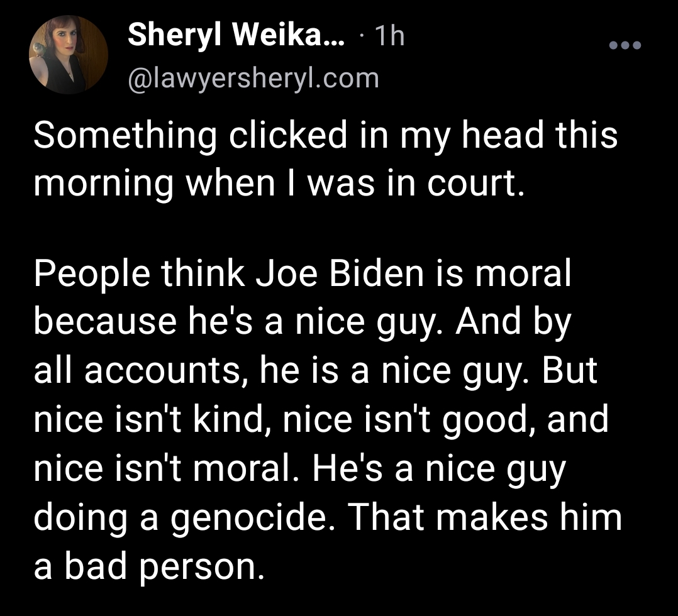
Task: Click the final line "a bad person."
Action: pyautogui.click(x=148, y=568)
